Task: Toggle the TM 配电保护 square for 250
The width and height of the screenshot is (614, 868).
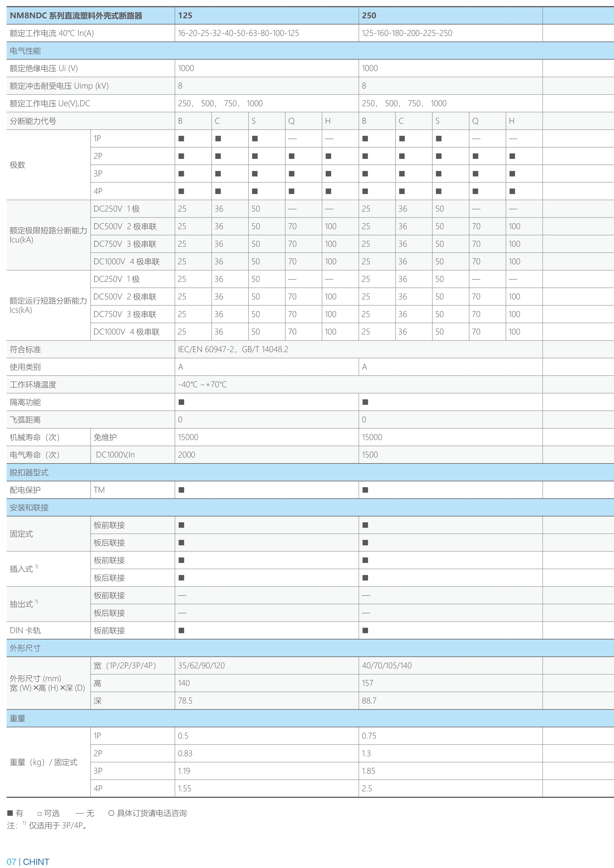Action: (x=365, y=490)
